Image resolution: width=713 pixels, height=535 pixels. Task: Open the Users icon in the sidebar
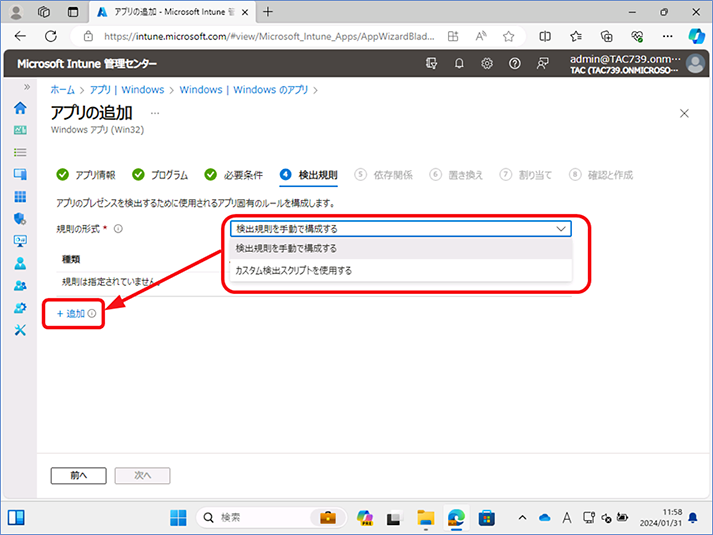20,263
